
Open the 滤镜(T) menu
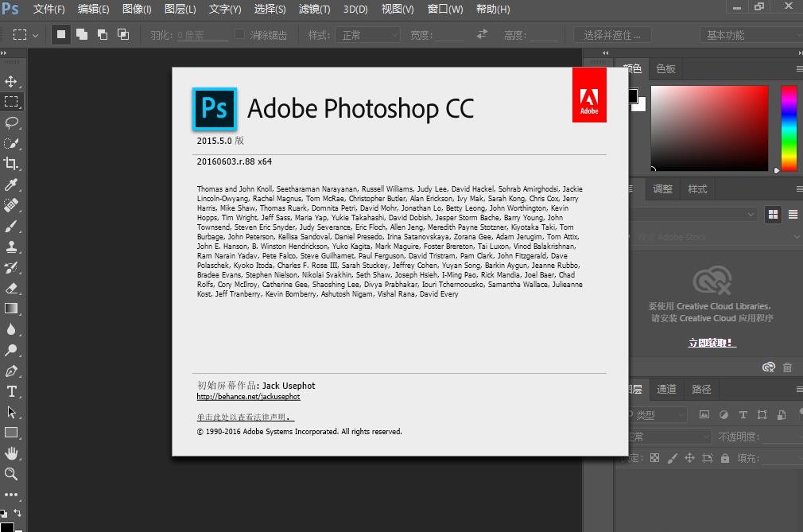tap(314, 10)
